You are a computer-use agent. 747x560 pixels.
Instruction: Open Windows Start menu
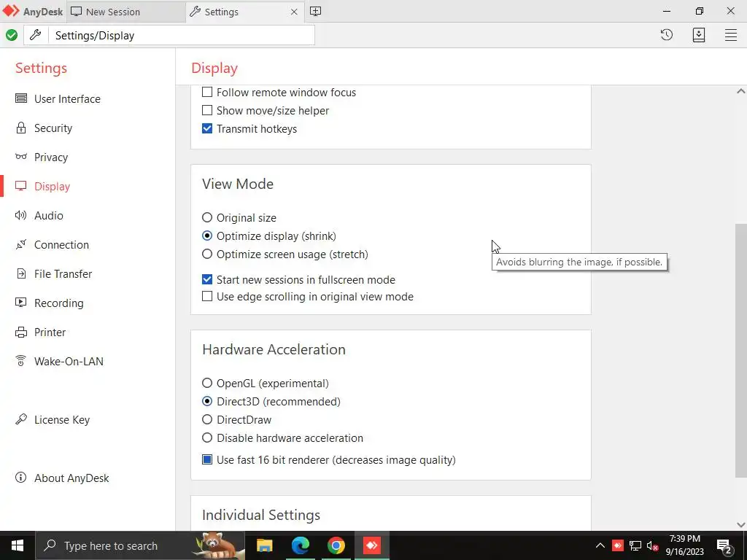click(x=18, y=545)
